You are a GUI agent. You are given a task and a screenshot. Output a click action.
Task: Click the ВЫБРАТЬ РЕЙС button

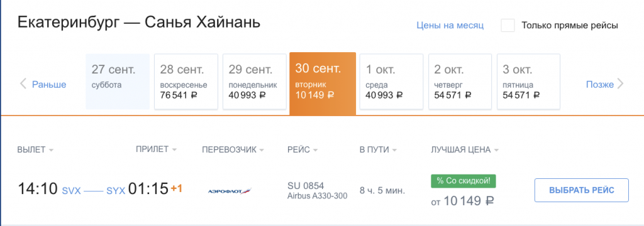point(582,190)
